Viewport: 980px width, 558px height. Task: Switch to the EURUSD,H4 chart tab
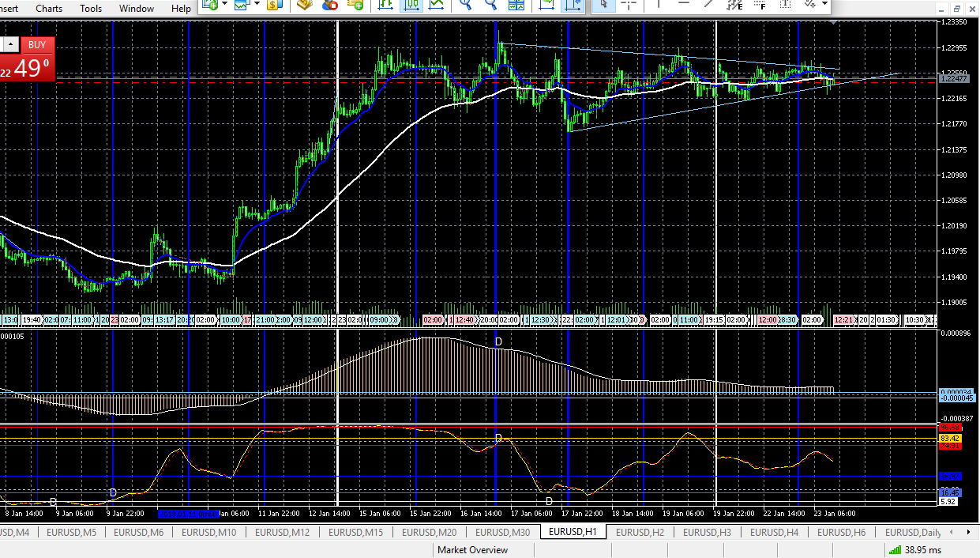point(775,533)
